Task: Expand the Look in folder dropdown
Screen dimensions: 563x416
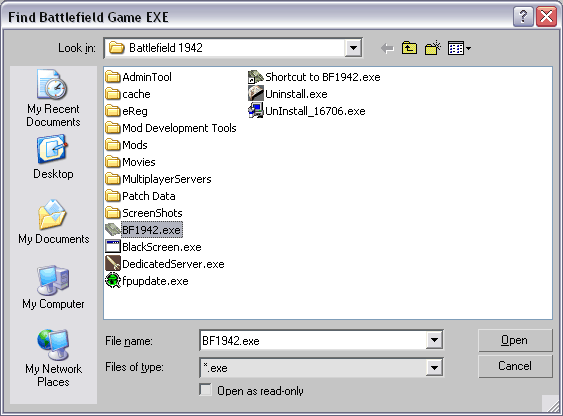Action: pyautogui.click(x=353, y=48)
